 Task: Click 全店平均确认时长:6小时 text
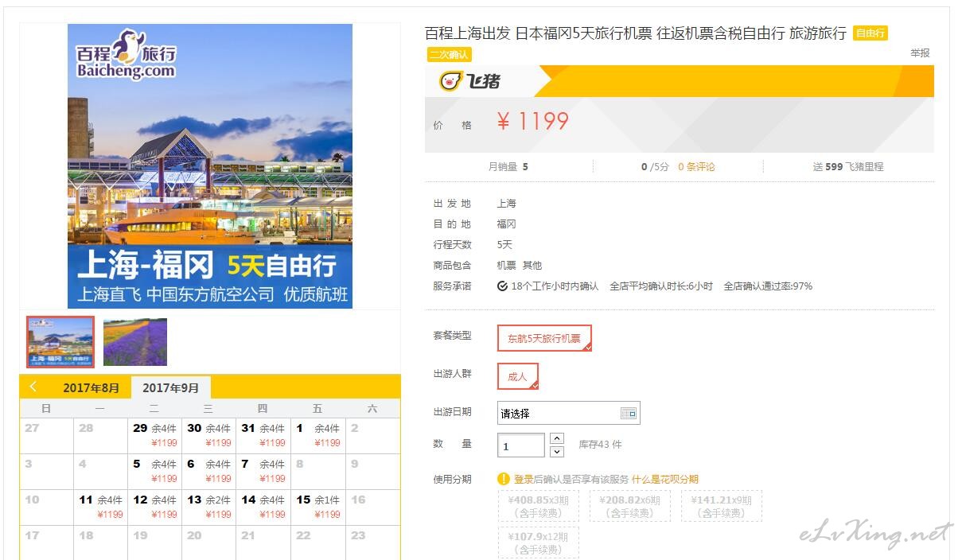pos(661,286)
